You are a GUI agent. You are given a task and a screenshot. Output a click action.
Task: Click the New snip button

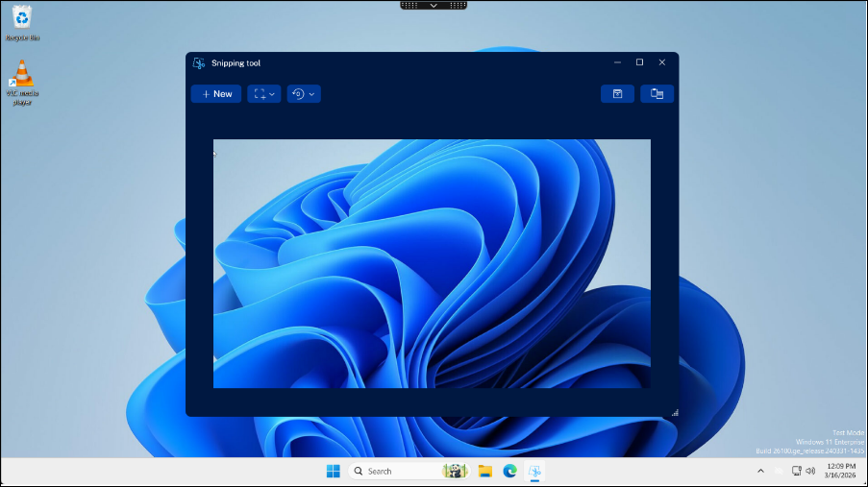pos(216,94)
